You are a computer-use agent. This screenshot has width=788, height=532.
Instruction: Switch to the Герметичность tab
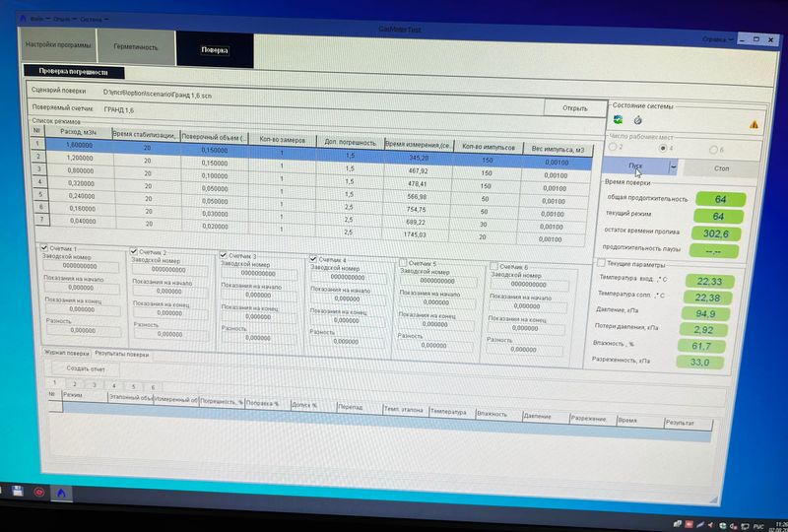pyautogui.click(x=135, y=46)
